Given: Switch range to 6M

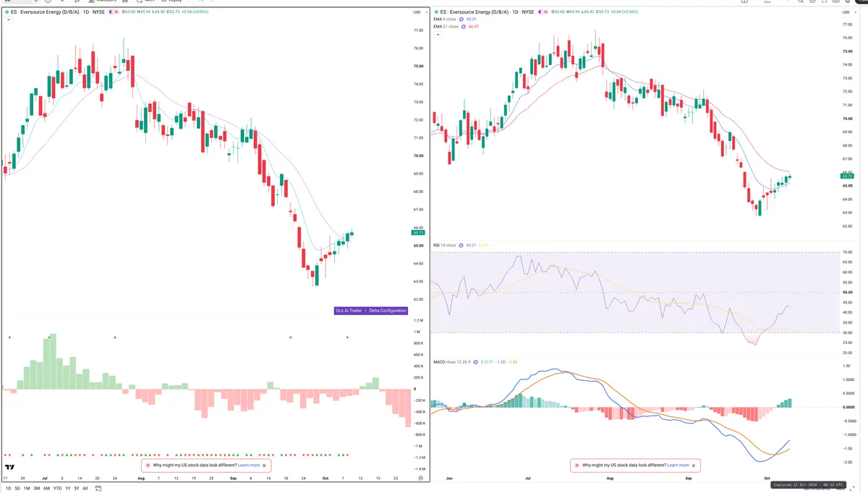Looking at the screenshot, I should coord(46,489).
